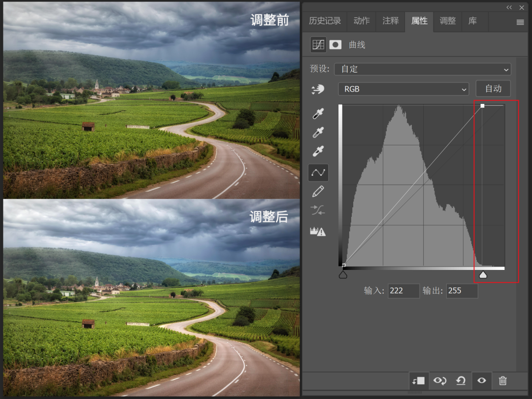Click the histogram clipping warning icon
Viewport: 532px width, 399px height.
[318, 232]
